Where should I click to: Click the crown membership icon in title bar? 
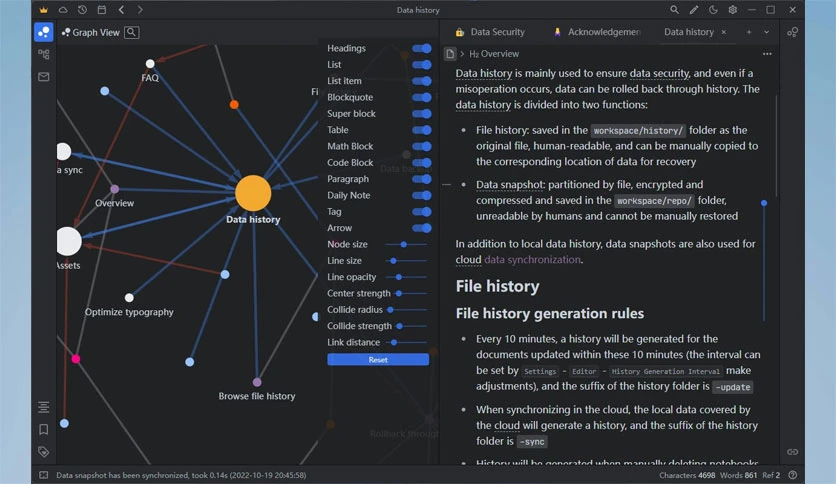point(44,10)
